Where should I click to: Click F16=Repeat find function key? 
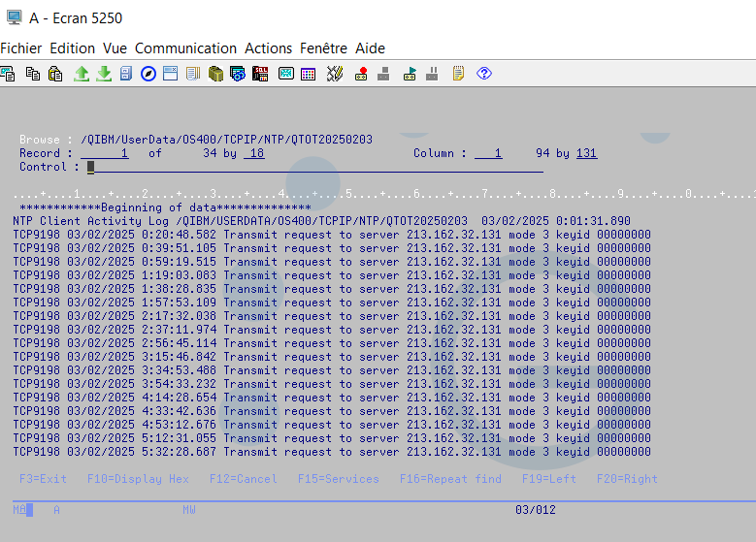[x=450, y=479]
